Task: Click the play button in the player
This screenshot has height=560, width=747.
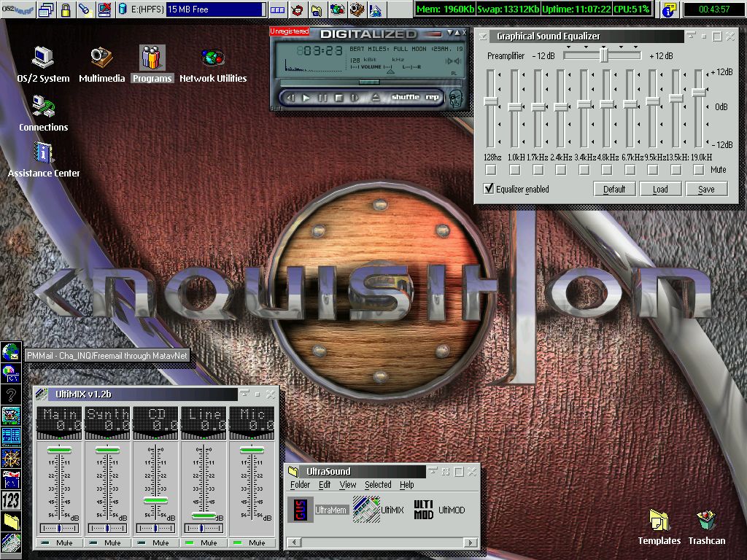Action: [x=306, y=98]
